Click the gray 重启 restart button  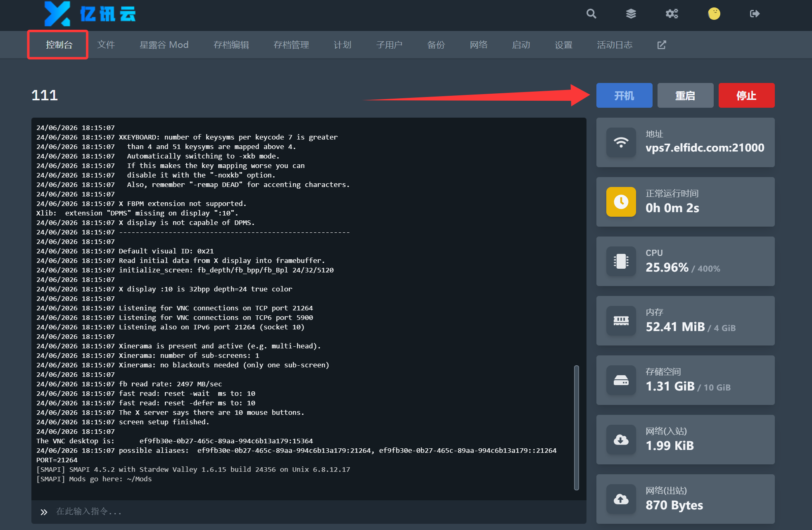pyautogui.click(x=685, y=95)
